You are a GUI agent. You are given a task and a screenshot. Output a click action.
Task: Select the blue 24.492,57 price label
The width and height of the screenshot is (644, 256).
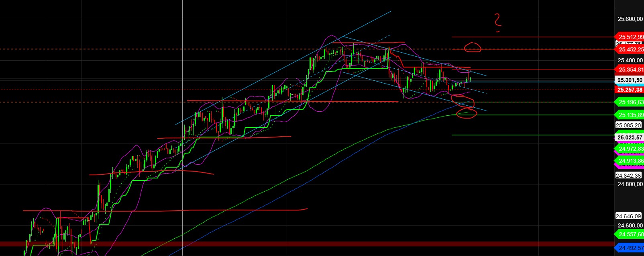630,248
